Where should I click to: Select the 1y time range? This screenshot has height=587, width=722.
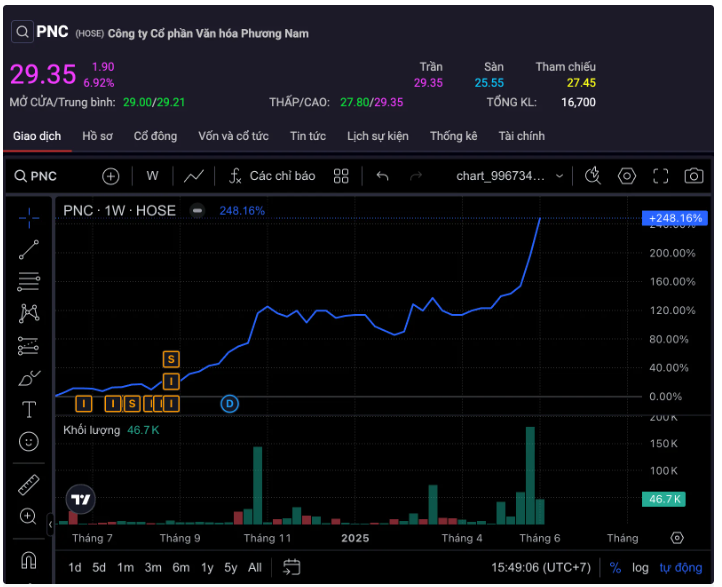207,568
